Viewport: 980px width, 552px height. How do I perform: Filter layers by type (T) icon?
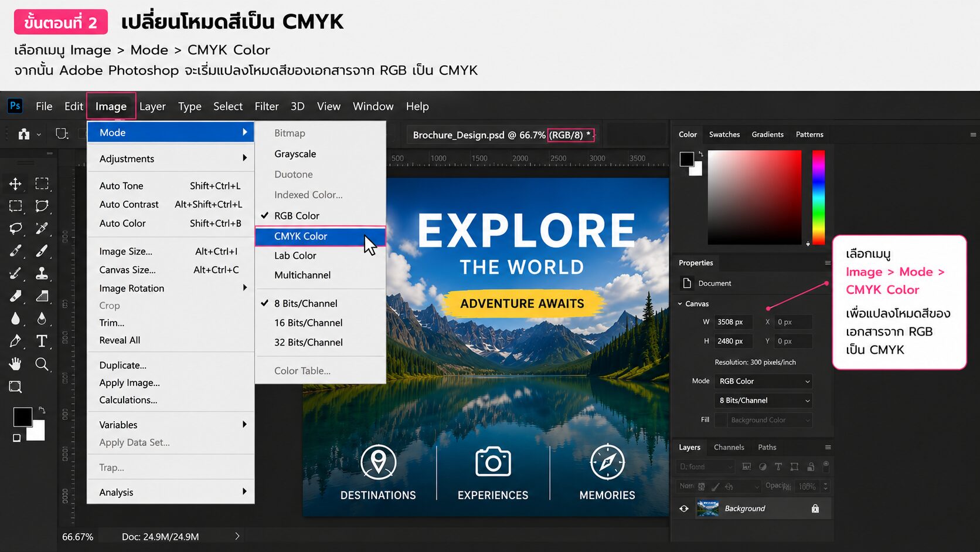778,467
